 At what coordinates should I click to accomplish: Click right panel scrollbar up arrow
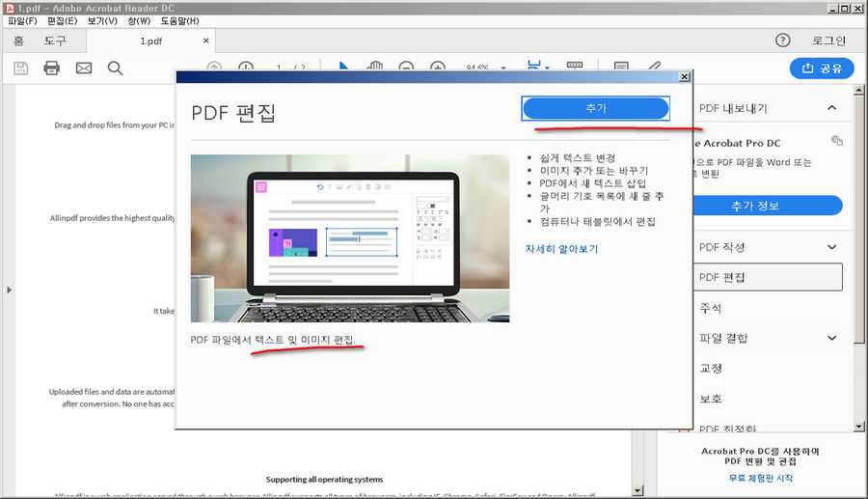[858, 90]
